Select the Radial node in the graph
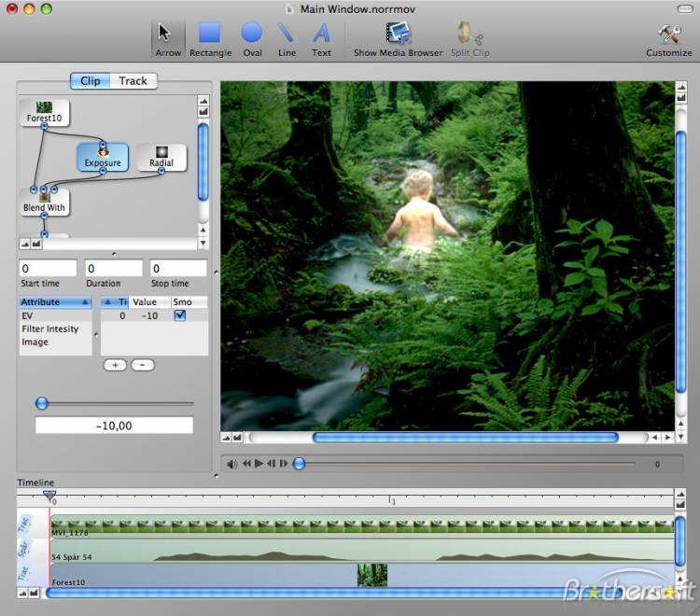The image size is (700, 616). 161,157
